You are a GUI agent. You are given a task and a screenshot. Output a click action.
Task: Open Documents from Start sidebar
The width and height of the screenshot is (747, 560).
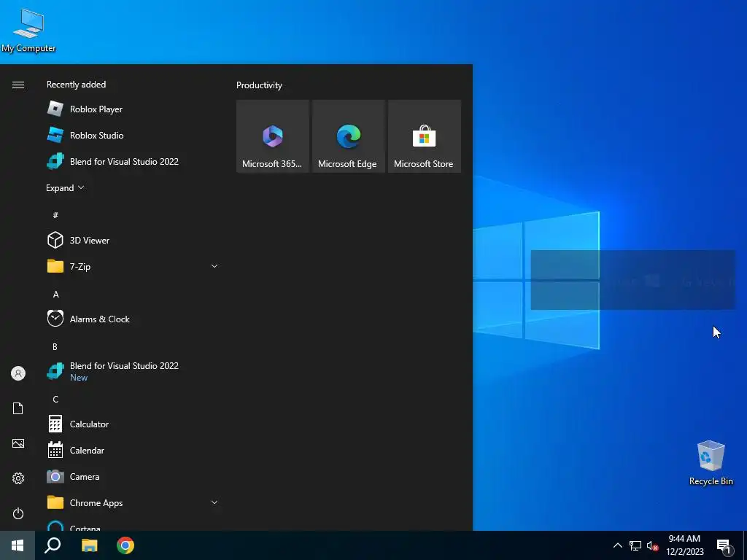click(18, 408)
